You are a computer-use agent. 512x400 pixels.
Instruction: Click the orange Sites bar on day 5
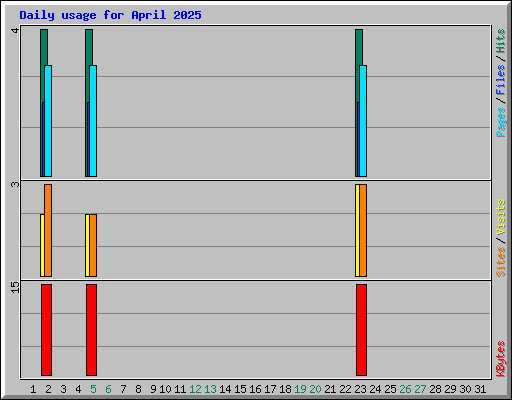point(93,245)
